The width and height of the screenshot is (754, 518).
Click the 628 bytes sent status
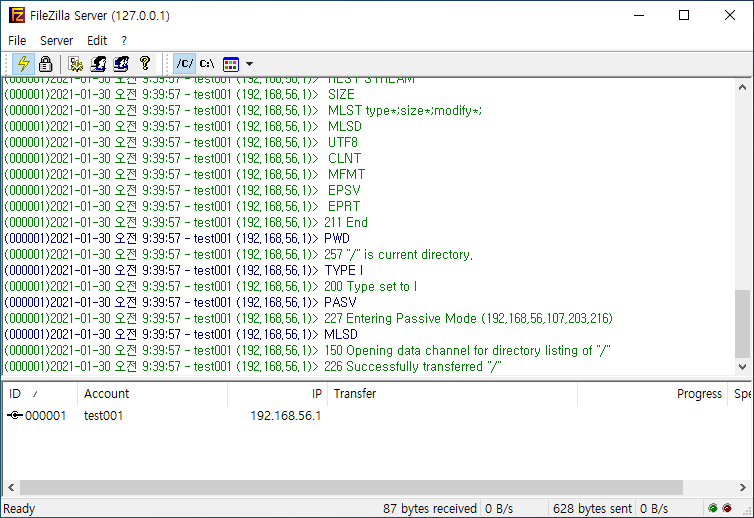coord(592,508)
